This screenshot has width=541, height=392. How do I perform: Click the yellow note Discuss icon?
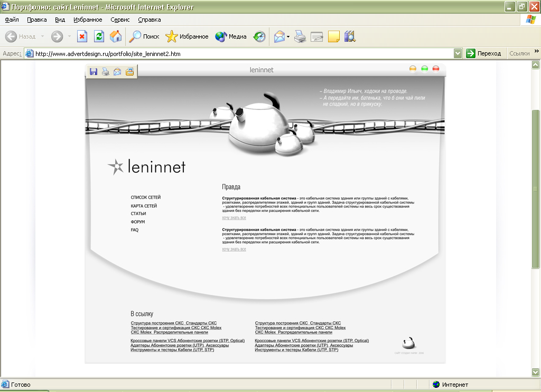[334, 36]
